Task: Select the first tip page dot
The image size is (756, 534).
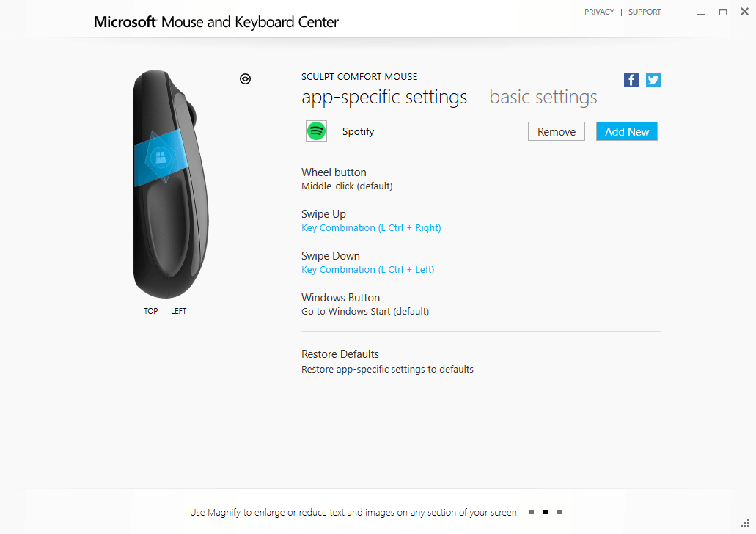Action: click(532, 512)
